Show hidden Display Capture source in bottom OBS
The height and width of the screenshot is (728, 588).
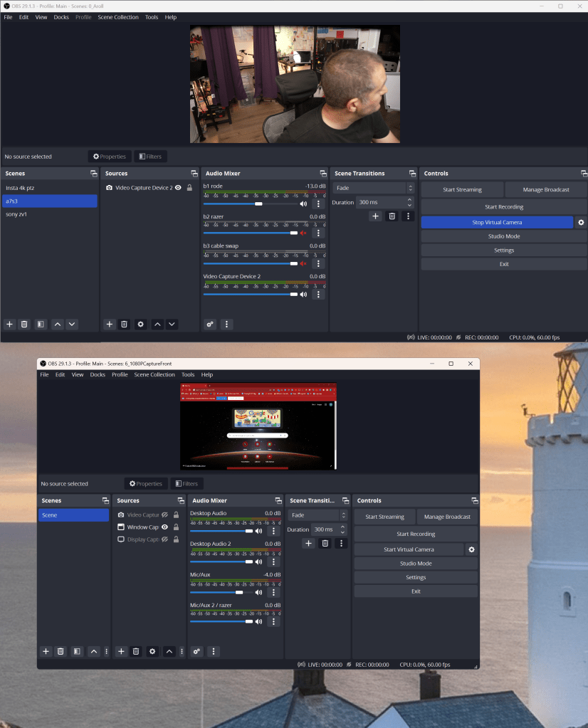click(164, 539)
